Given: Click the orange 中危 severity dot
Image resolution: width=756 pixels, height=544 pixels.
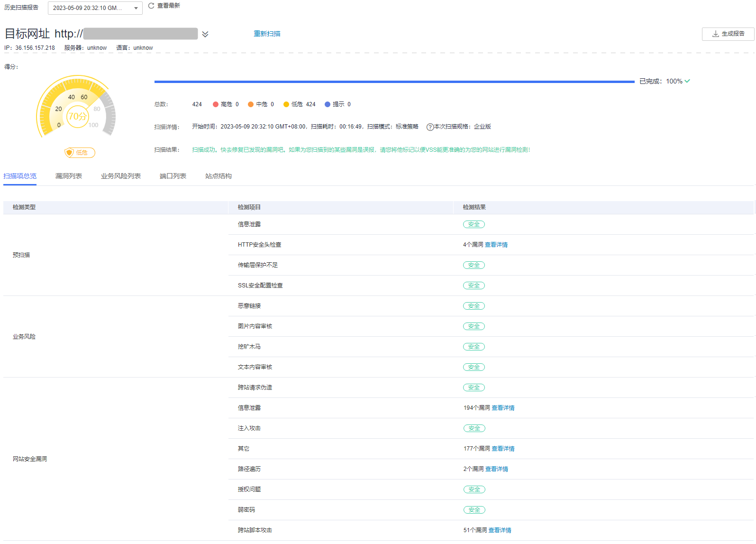Looking at the screenshot, I should (x=251, y=104).
